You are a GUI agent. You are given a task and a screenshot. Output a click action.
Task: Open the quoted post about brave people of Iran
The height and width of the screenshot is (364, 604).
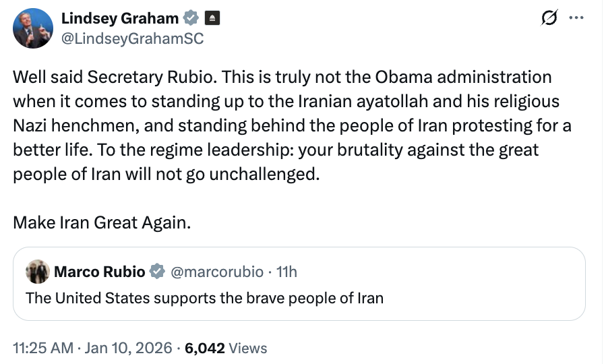[x=204, y=297]
